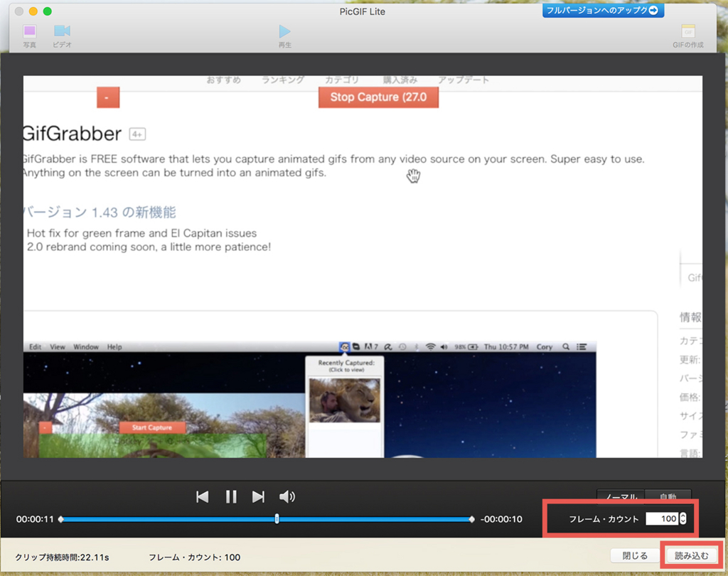Click the status bar フレーム・カウント: 100 text
This screenshot has height=576, width=728.
click(x=195, y=557)
